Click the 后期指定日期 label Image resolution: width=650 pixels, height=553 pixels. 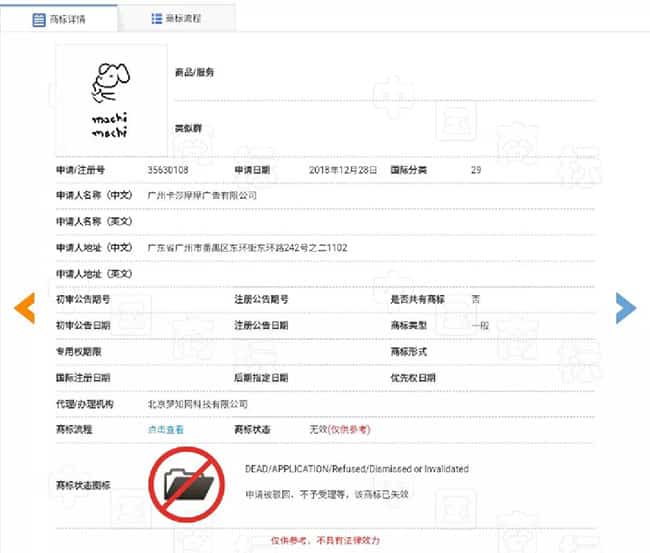(261, 378)
